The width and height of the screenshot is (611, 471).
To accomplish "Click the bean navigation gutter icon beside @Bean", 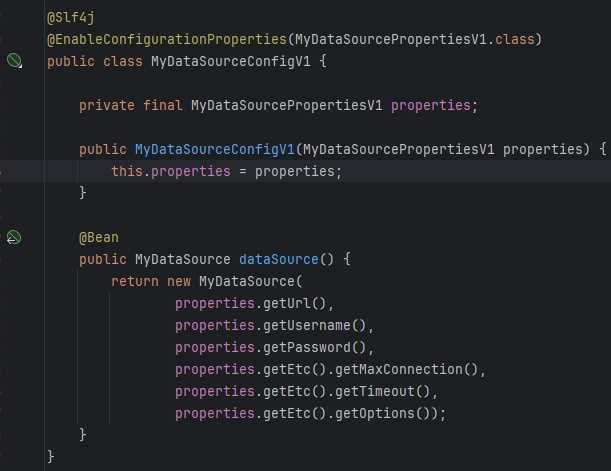I will pyautogui.click(x=14, y=237).
